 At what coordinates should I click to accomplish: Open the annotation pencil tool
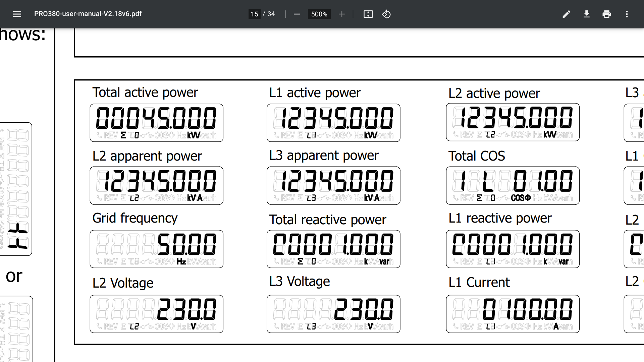point(566,14)
